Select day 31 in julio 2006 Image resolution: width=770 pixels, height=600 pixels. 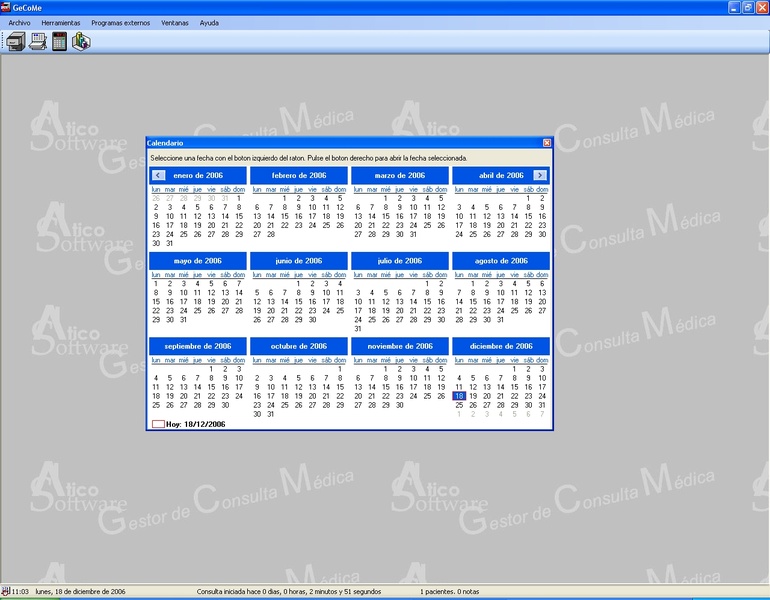[358, 328]
